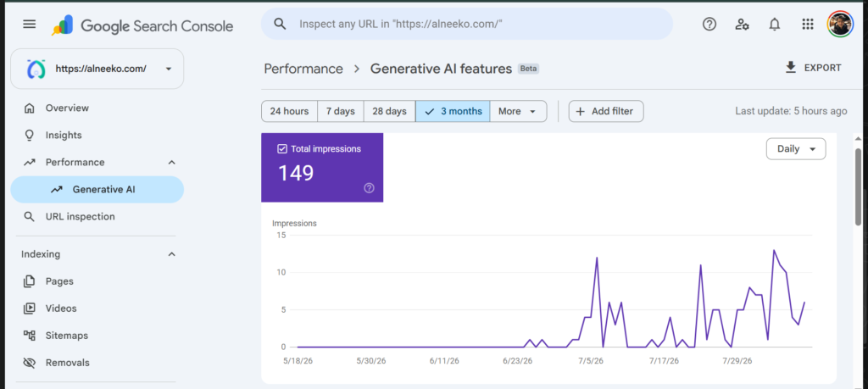Viewport: 868px width, 389px height.
Task: Toggle the Total impressions checkbox
Action: pos(281,149)
